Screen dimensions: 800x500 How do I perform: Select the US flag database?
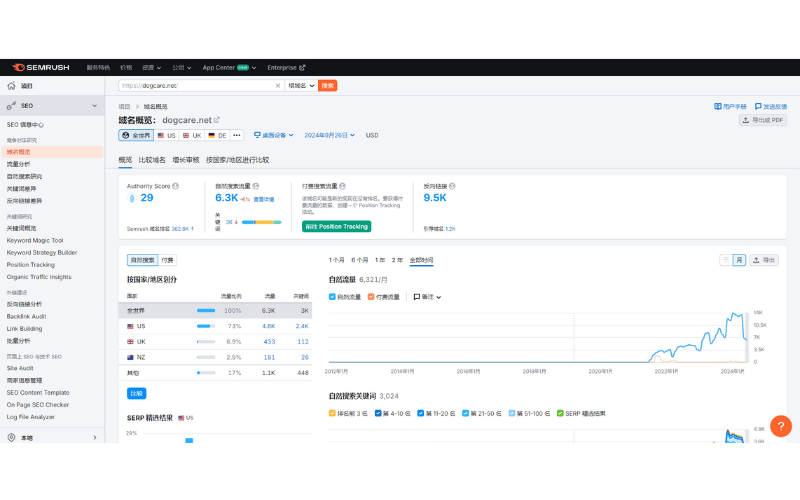(166, 135)
